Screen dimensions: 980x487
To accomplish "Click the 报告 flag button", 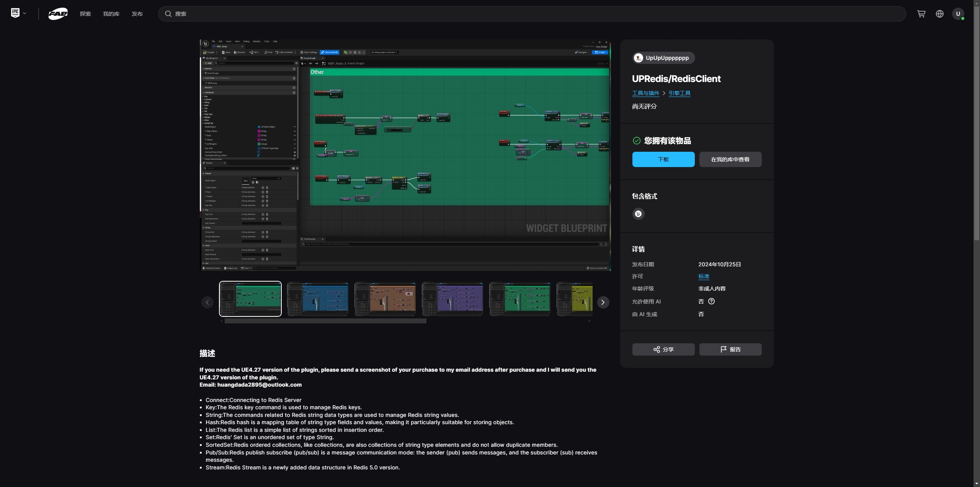I will [x=730, y=349].
